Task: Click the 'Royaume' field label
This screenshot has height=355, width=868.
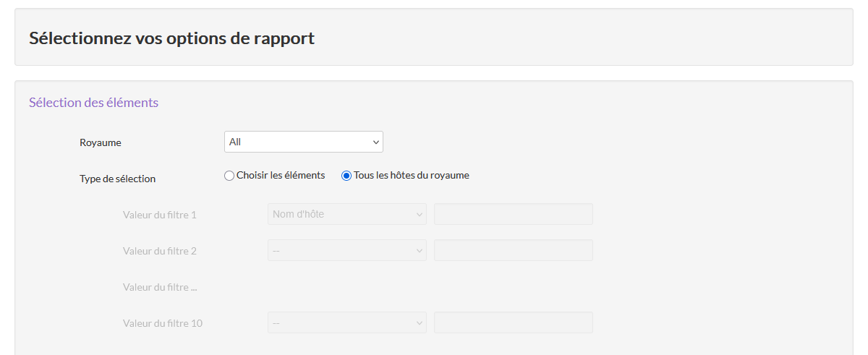Action: tap(101, 142)
